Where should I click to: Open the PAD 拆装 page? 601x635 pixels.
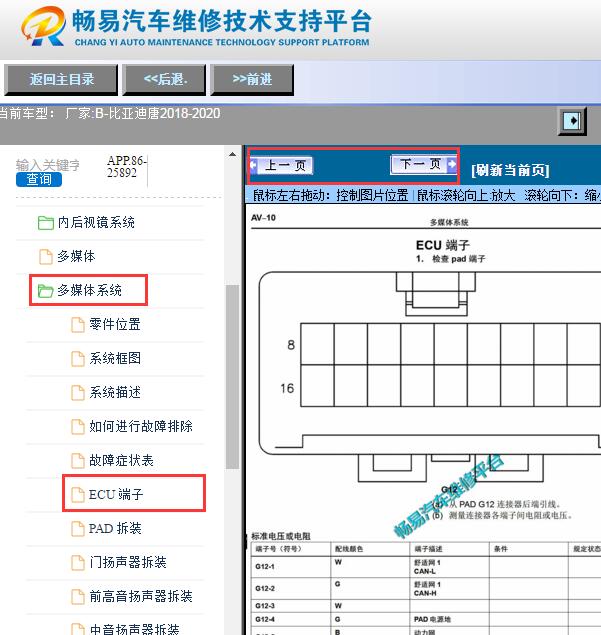tap(115, 528)
